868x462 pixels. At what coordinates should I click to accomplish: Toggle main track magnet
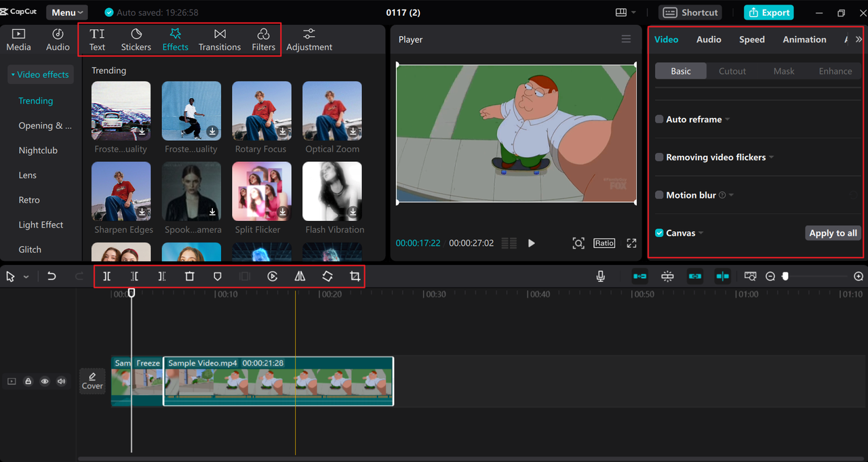639,276
